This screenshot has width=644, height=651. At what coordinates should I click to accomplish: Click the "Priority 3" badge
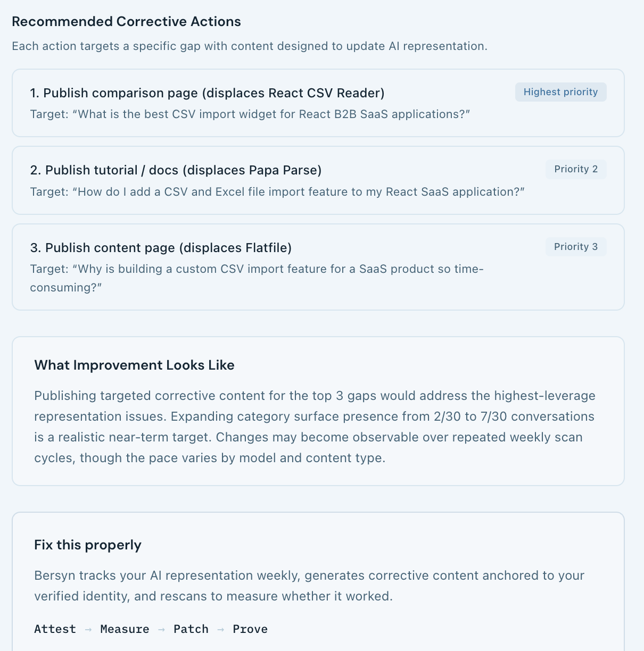[576, 247]
